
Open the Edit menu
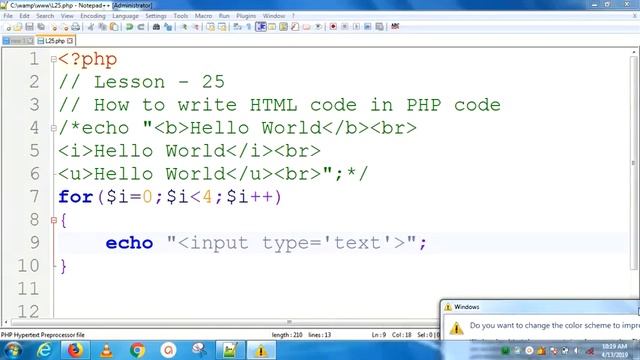(24, 16)
